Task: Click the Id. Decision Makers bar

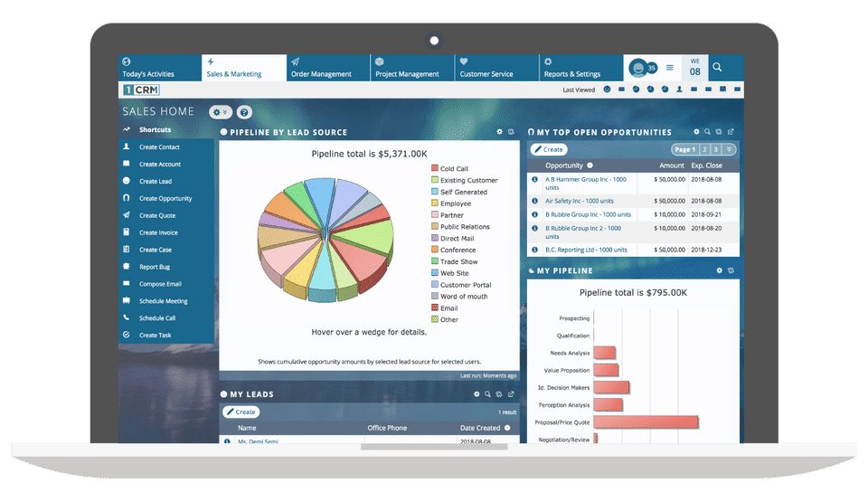Action: coord(611,388)
